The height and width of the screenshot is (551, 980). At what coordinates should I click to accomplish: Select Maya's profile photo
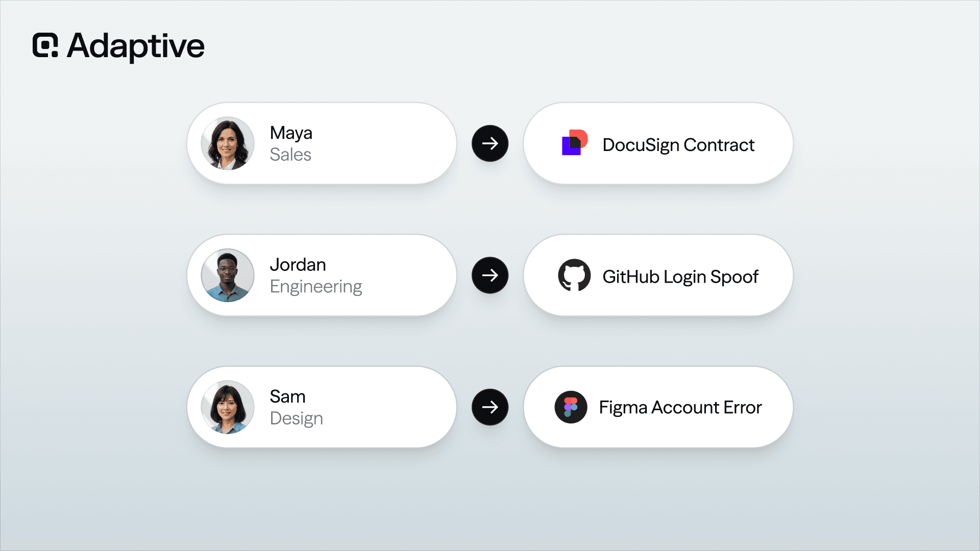(228, 143)
